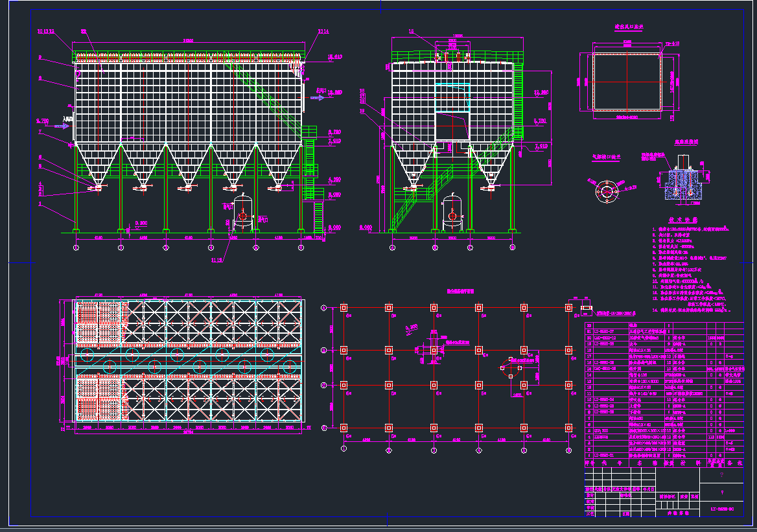Click the circular tank foundation in foundation plan

(x=511, y=367)
